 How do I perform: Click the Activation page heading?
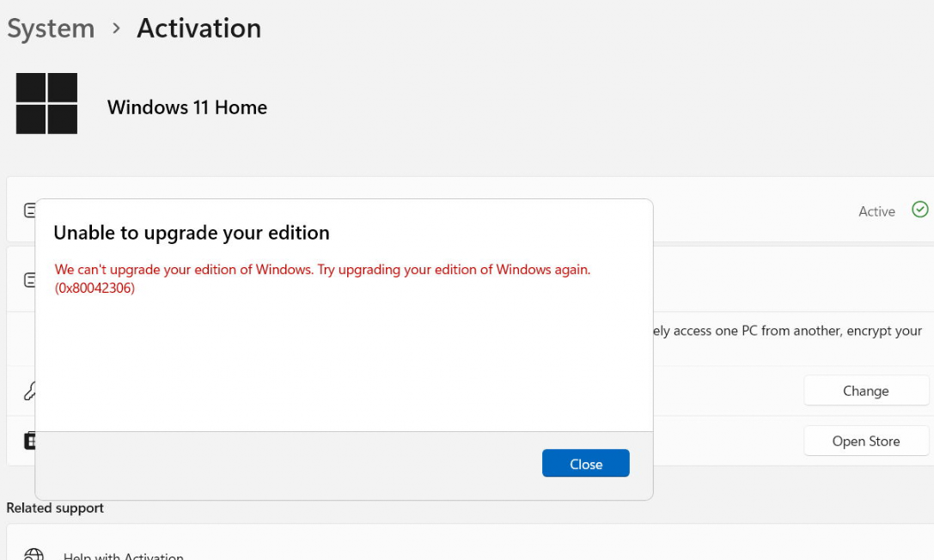(x=199, y=28)
